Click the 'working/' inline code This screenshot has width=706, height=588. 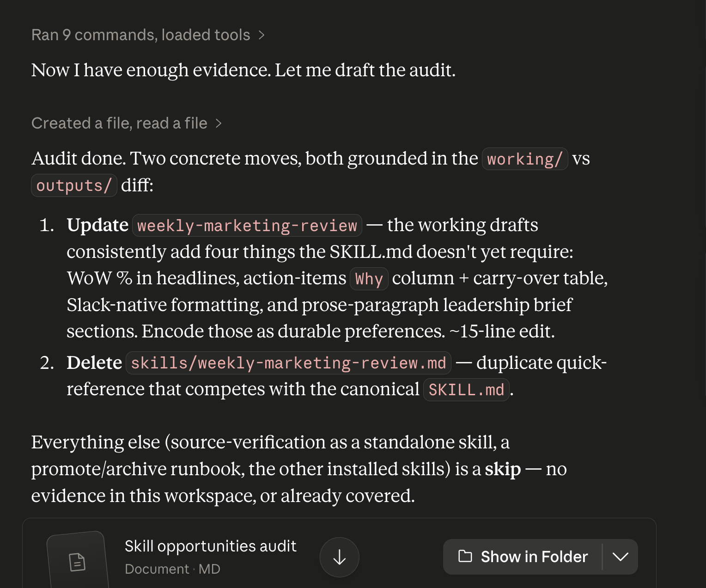pyautogui.click(x=525, y=159)
